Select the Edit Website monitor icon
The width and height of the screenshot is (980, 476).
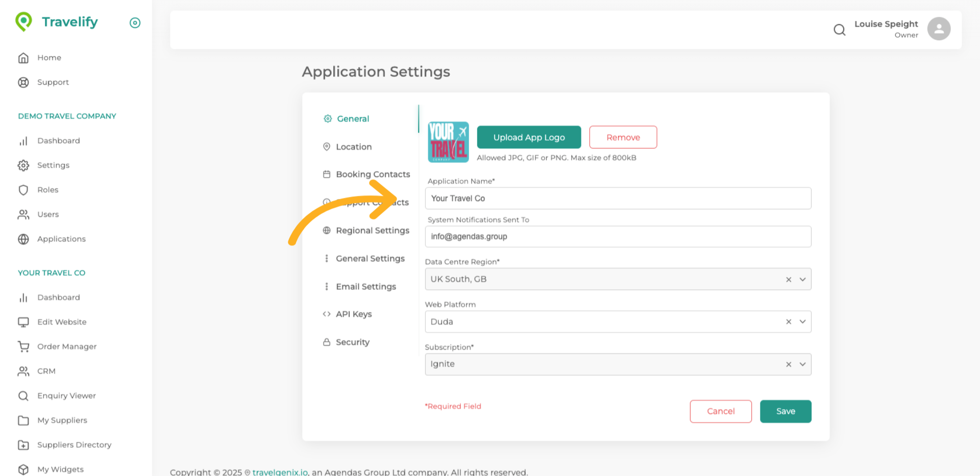23,322
